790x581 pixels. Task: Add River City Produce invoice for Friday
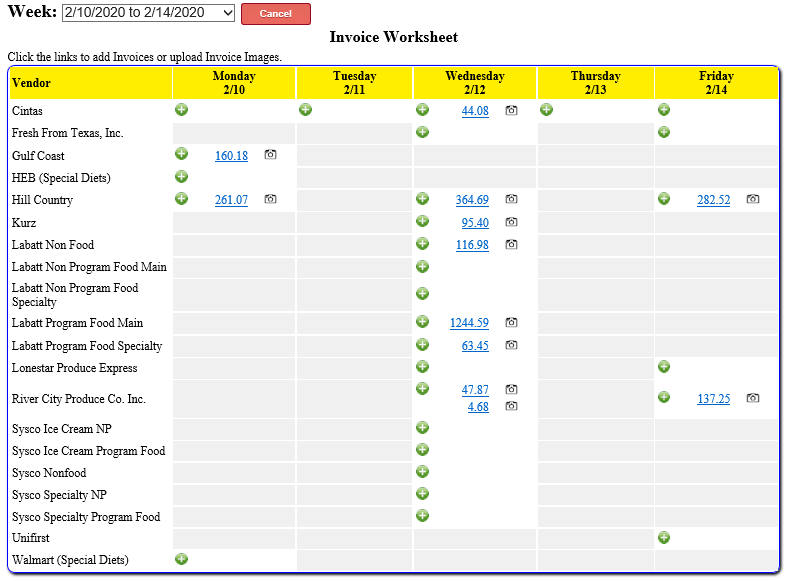664,397
